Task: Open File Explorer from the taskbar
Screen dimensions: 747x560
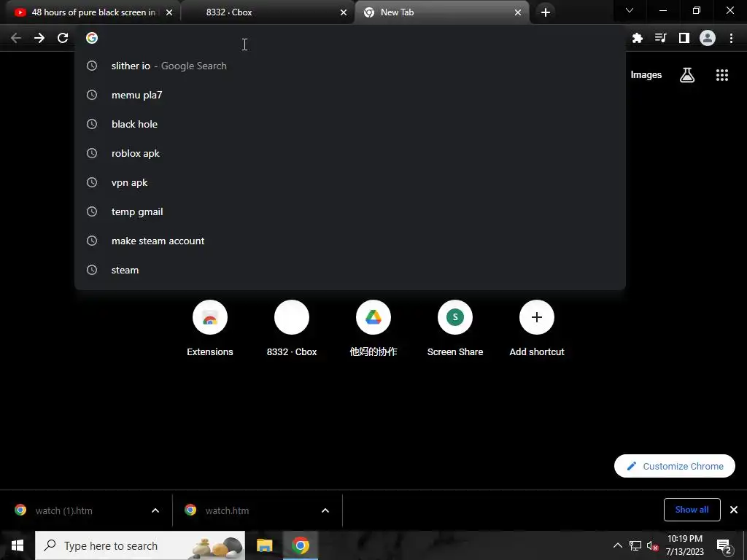Action: click(264, 545)
